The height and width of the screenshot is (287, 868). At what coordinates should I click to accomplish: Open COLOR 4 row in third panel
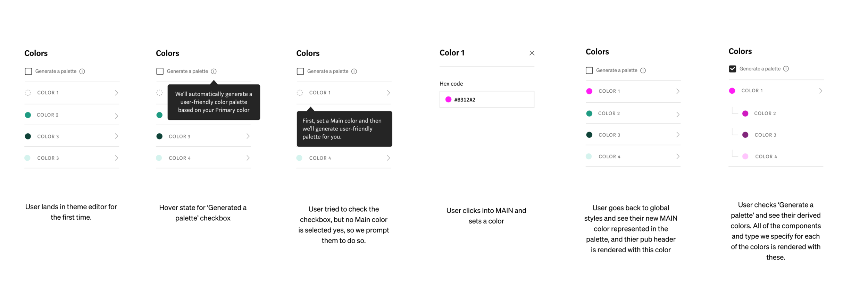[x=344, y=158]
